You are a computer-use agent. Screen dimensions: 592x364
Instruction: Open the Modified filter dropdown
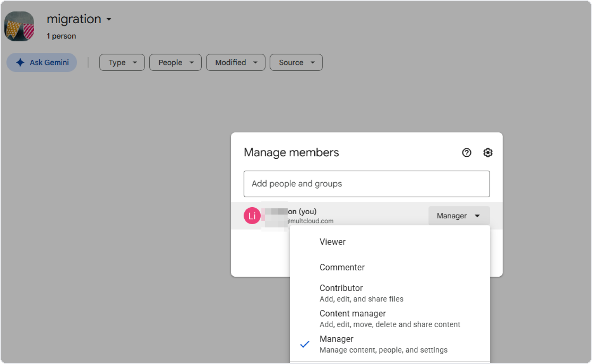click(x=236, y=63)
